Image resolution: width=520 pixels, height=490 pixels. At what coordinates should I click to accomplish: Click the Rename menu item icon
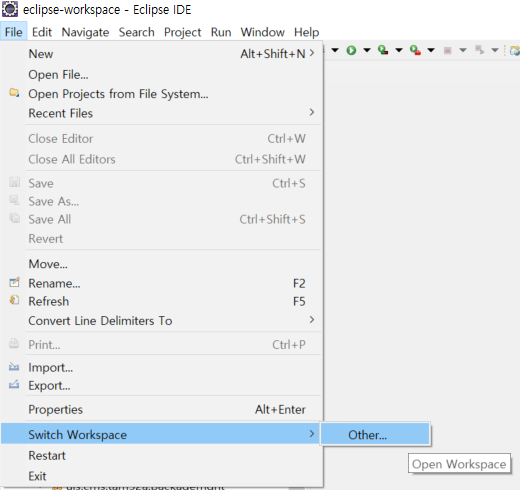coord(14,282)
